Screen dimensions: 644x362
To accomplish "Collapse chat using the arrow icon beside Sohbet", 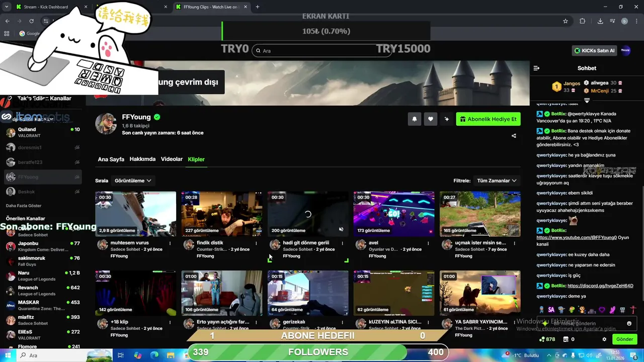I will pos(536,68).
